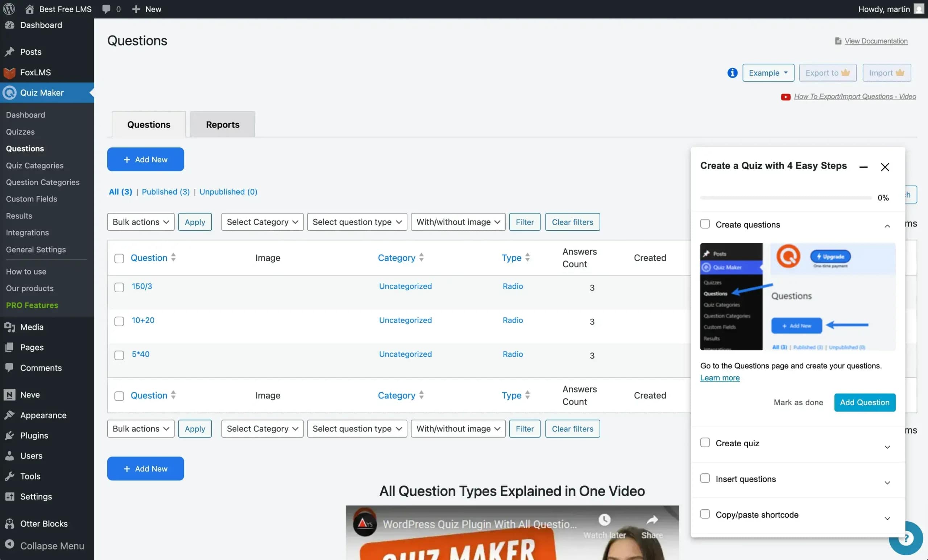928x560 pixels.
Task: Click the Comments icon in sidebar
Action: (10, 368)
